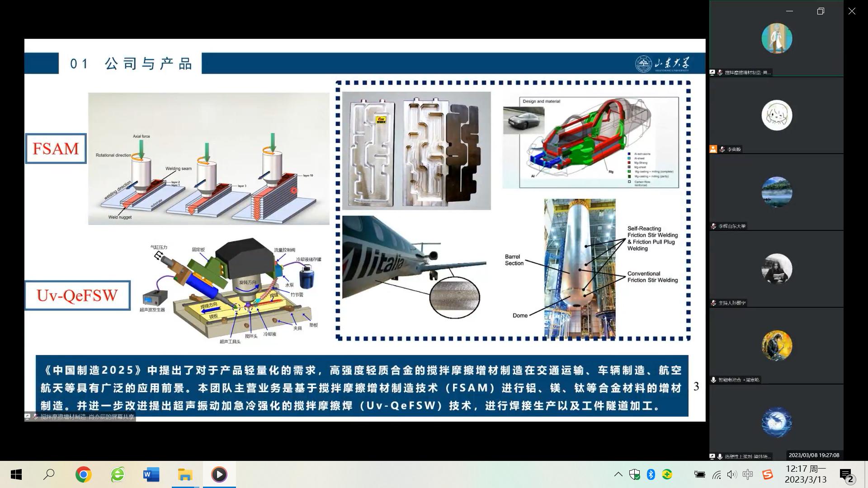The image size is (868, 488).
Task: Click the green 360 browser taskbar icon
Action: [x=118, y=474]
